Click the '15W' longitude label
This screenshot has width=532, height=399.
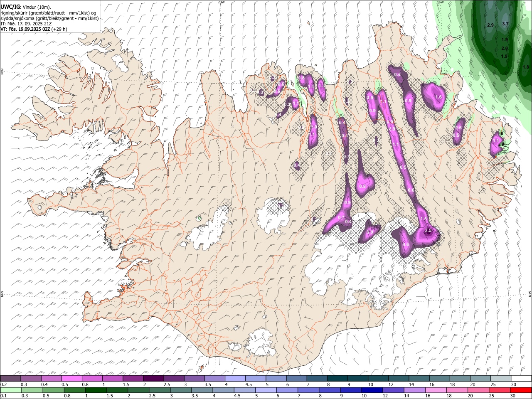point(440,2)
